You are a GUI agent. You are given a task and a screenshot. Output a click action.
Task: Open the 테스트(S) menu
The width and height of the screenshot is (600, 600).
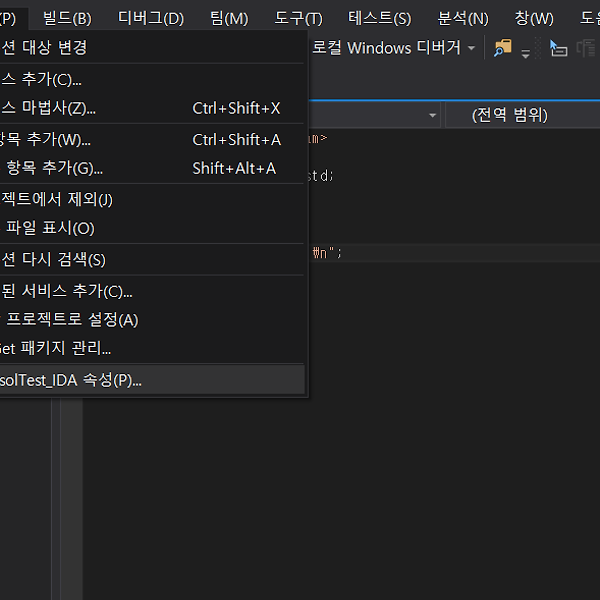[379, 18]
